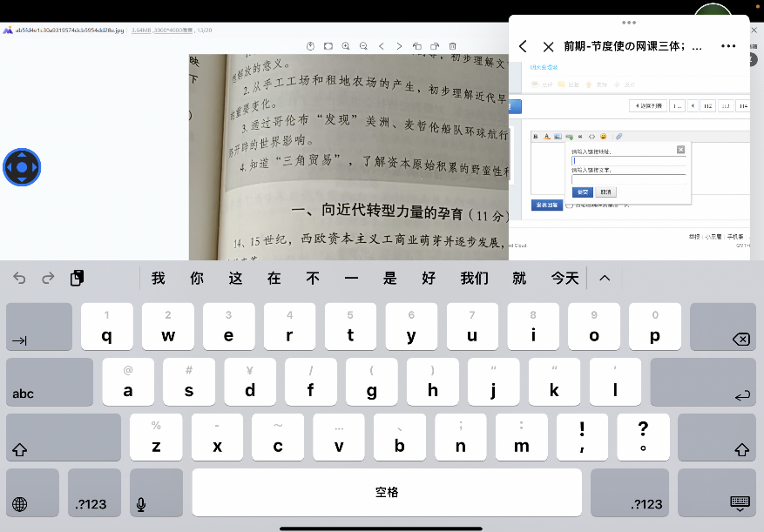Viewport: 764px width, 532px height.
Task: Expand the keyboard suggestion candidates list
Action: click(x=605, y=278)
